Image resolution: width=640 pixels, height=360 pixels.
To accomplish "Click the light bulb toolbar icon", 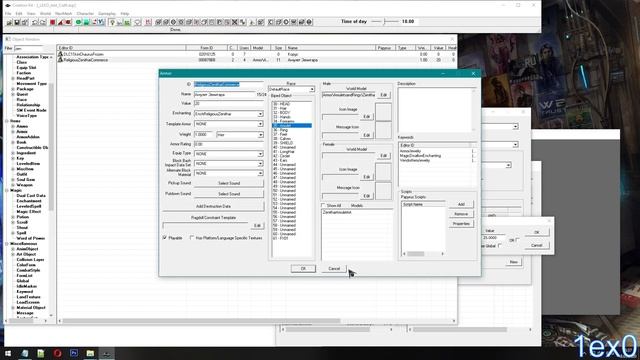I will point(112,22).
